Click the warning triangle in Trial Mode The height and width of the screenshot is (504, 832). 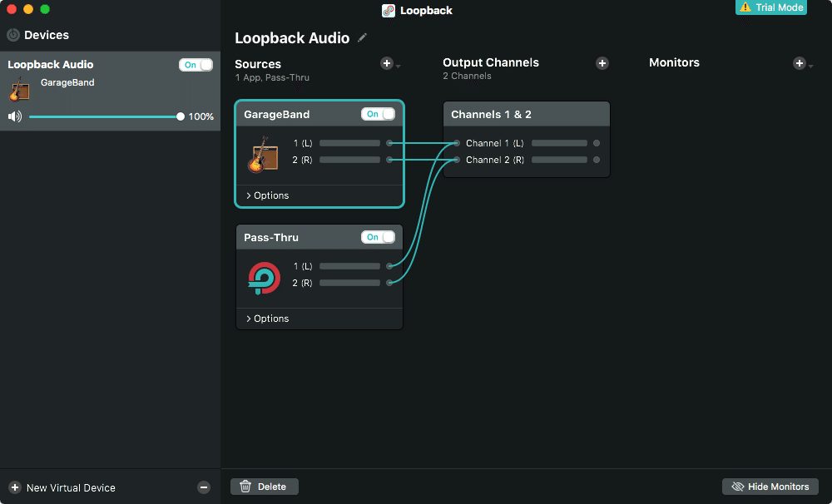745,7
